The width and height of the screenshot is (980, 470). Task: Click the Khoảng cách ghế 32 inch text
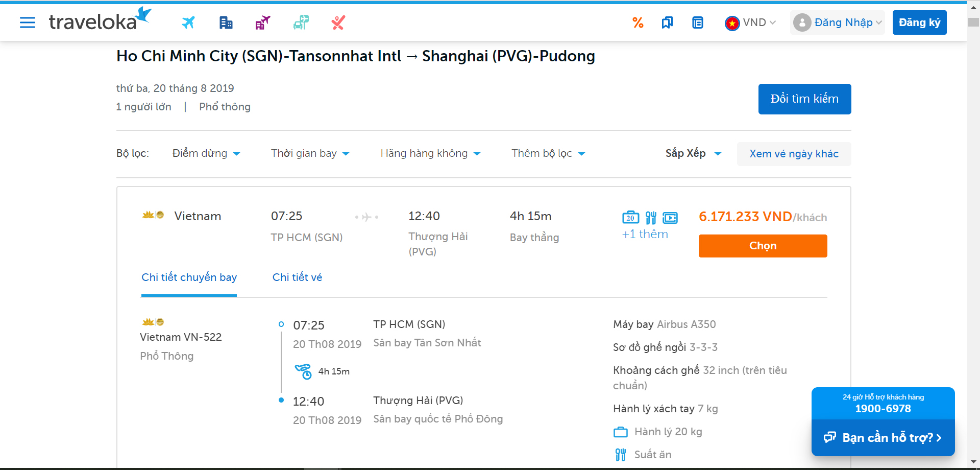click(x=700, y=378)
